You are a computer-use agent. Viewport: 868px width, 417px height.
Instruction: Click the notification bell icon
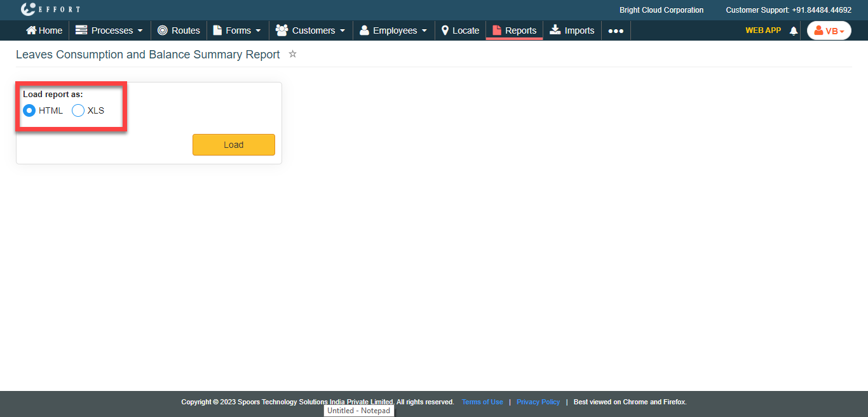click(x=793, y=30)
